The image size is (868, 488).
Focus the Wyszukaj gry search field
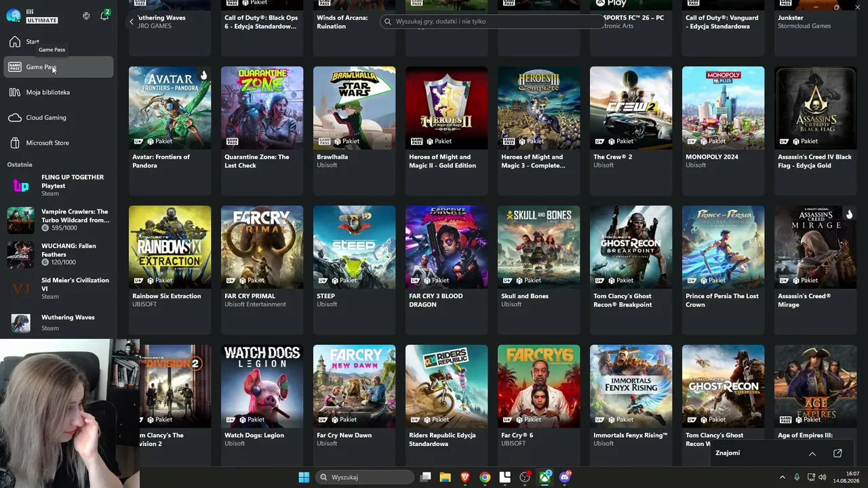tap(492, 22)
